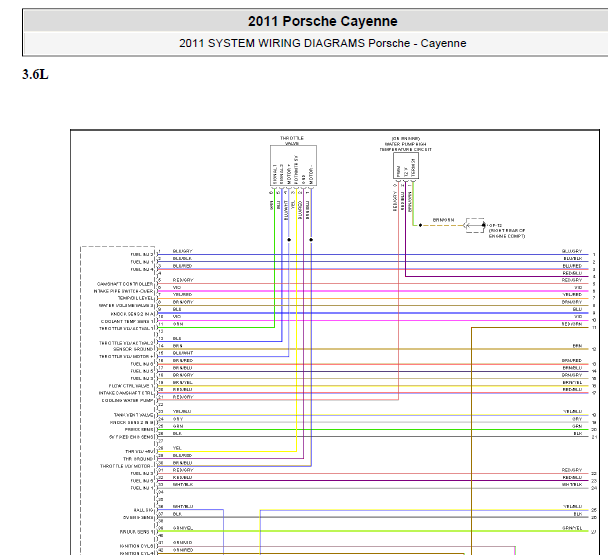
Task: Click the 'WHT/BLK' wire label at left pin 33
Action: (x=183, y=484)
